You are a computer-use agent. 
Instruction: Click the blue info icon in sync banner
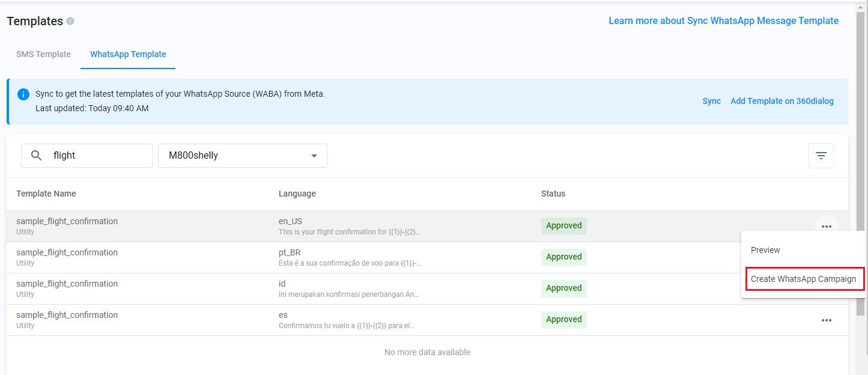pyautogui.click(x=23, y=94)
